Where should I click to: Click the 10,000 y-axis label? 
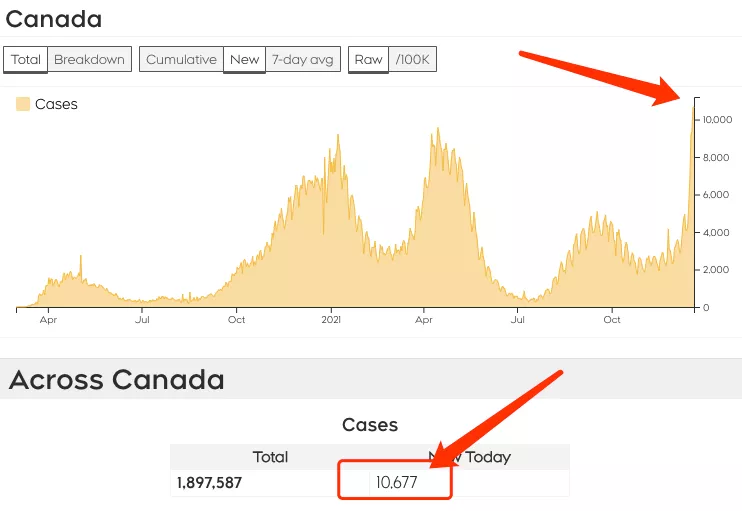coord(714,119)
